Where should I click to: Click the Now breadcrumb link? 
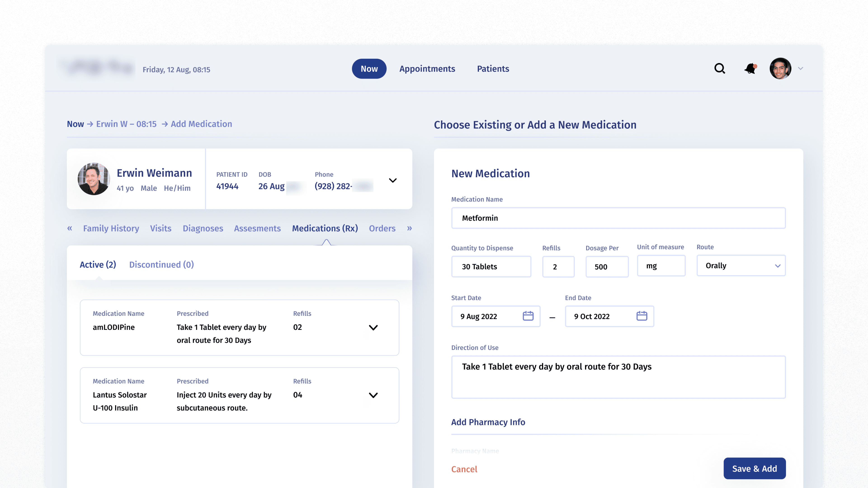click(75, 124)
